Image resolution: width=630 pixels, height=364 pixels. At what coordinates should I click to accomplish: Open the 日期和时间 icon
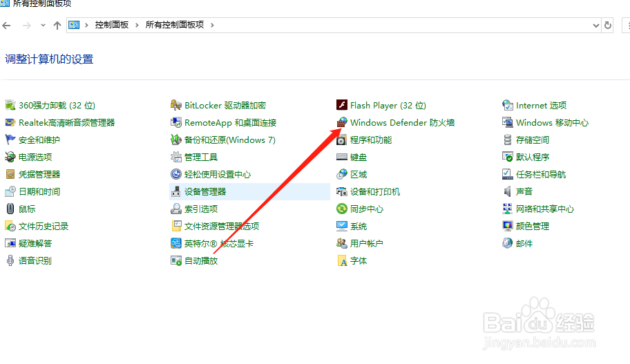(10, 191)
